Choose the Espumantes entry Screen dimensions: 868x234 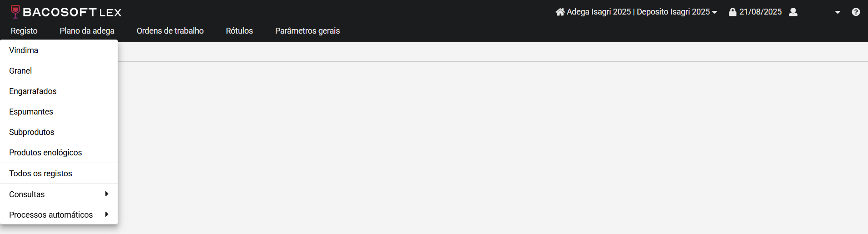pos(59,112)
